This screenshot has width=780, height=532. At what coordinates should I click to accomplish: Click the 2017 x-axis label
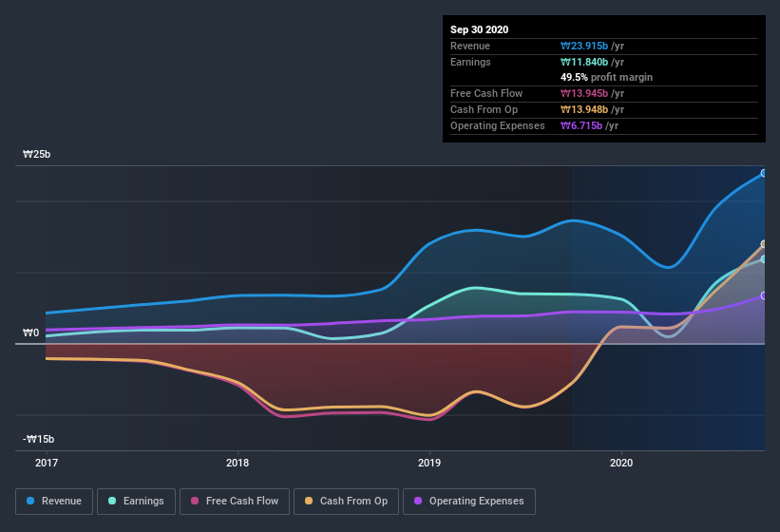[x=46, y=464]
